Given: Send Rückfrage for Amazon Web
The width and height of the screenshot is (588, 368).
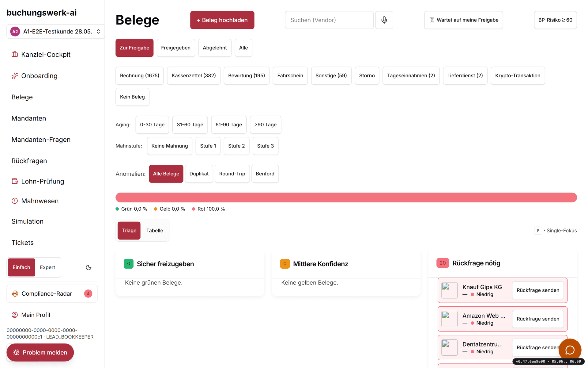Looking at the screenshot, I should [538, 319].
